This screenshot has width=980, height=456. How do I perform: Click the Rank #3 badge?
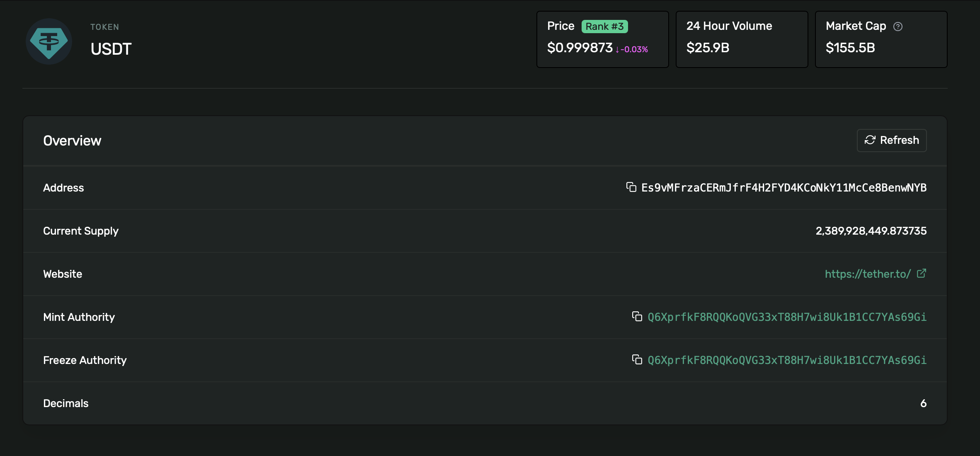pyautogui.click(x=605, y=26)
